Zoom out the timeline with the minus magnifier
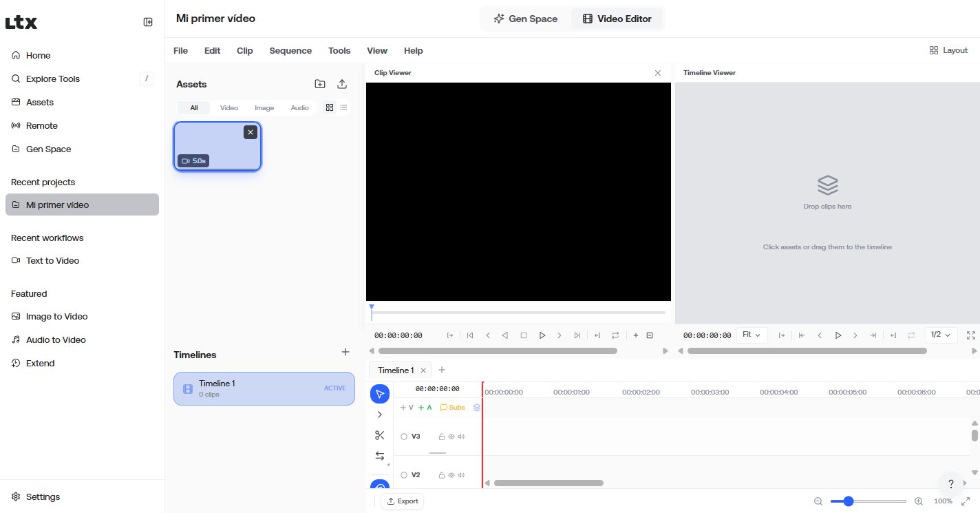This screenshot has width=980, height=513. click(818, 501)
